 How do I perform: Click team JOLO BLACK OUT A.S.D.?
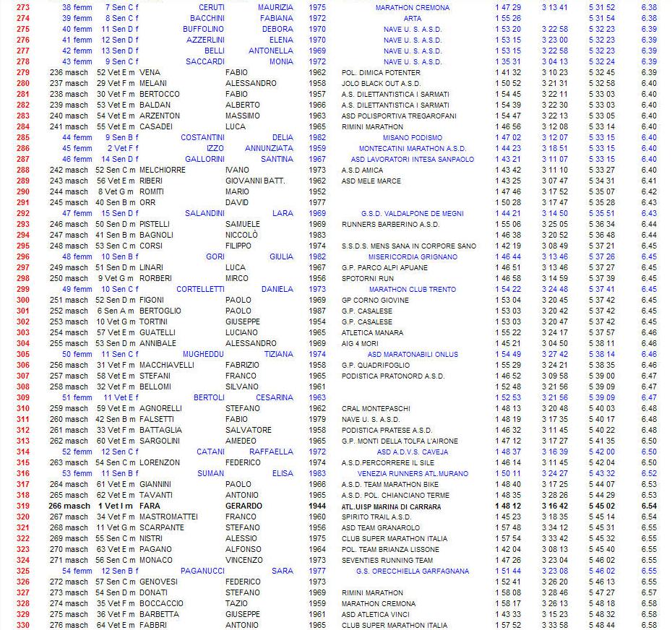381,84
